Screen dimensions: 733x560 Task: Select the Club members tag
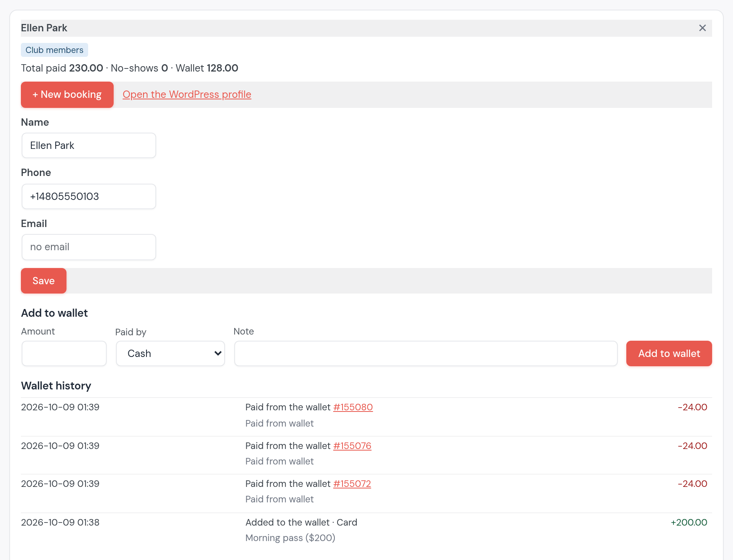pyautogui.click(x=55, y=50)
